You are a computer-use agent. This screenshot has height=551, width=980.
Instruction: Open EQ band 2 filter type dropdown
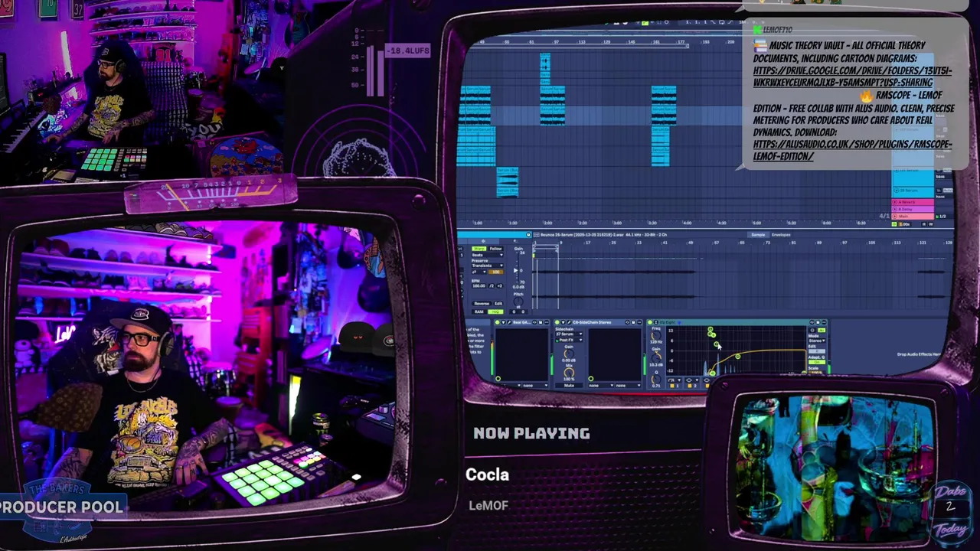click(x=692, y=380)
